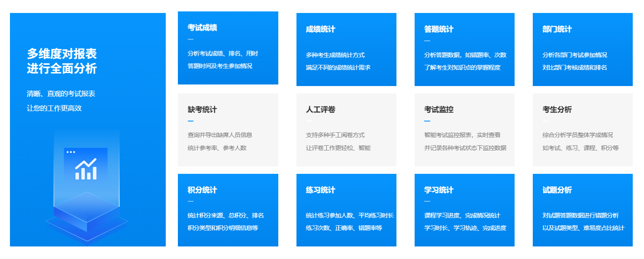Click description text 分析考试成绩、排名、用时
The height and width of the screenshot is (259, 644).
click(222, 54)
